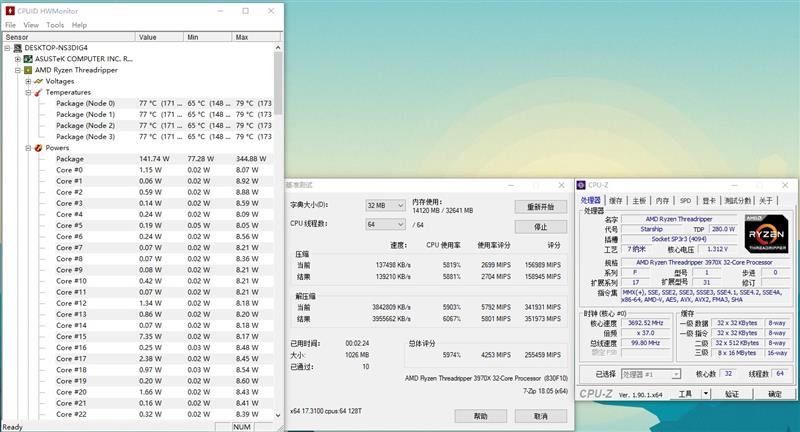Switch to CPU-Z 内存 tab

click(x=662, y=200)
